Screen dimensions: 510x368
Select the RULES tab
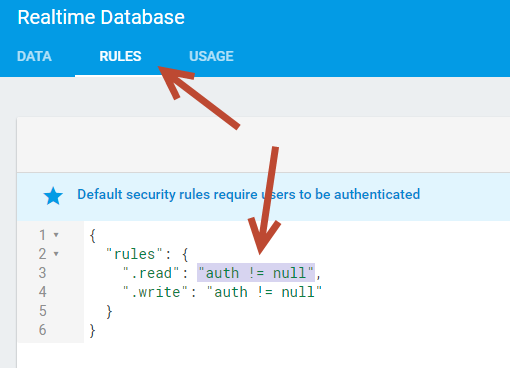click(x=120, y=56)
